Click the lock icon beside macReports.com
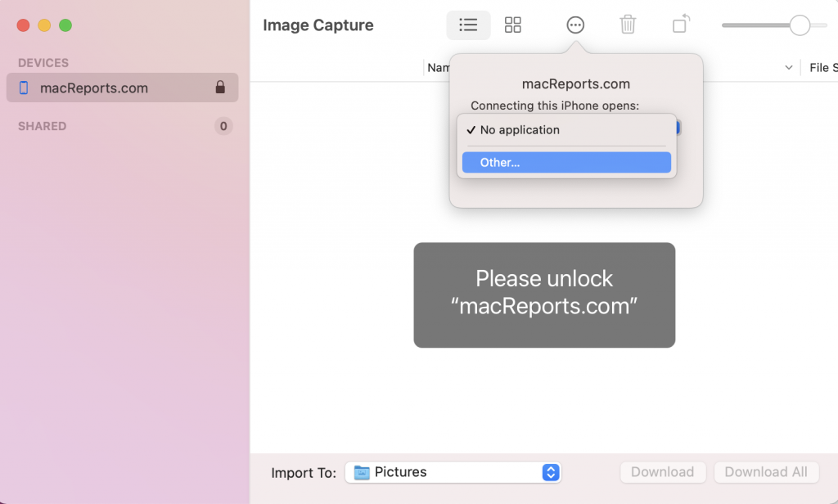This screenshot has height=504, width=838. point(220,87)
